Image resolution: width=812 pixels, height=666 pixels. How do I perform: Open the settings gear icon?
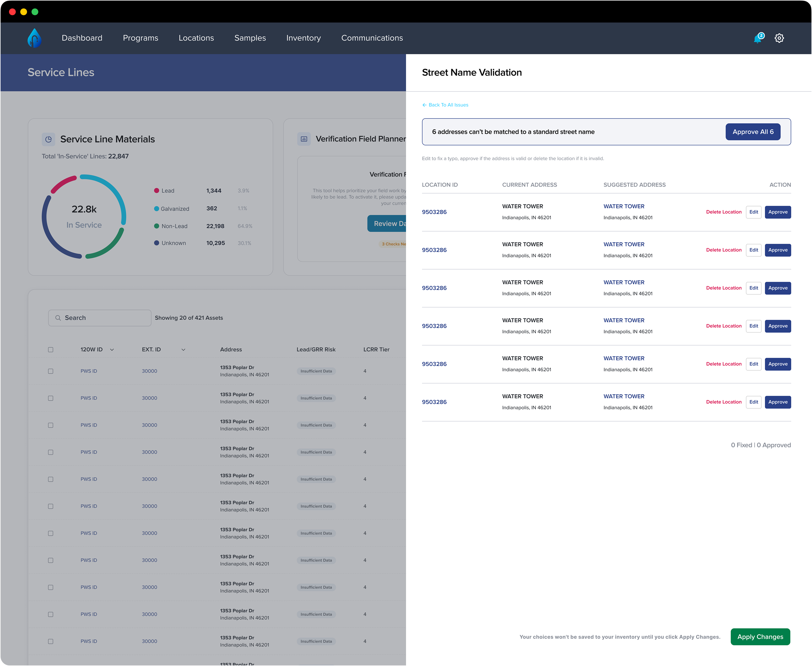point(779,38)
